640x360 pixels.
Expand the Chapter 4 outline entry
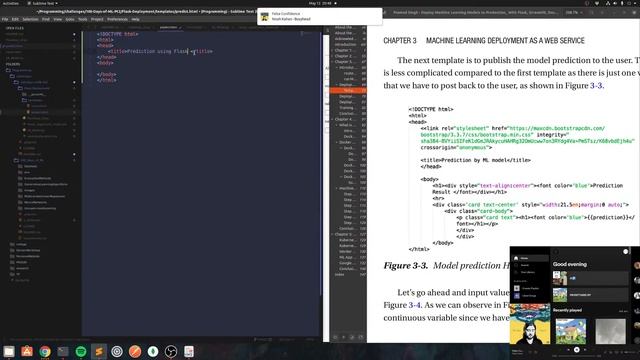[333, 120]
